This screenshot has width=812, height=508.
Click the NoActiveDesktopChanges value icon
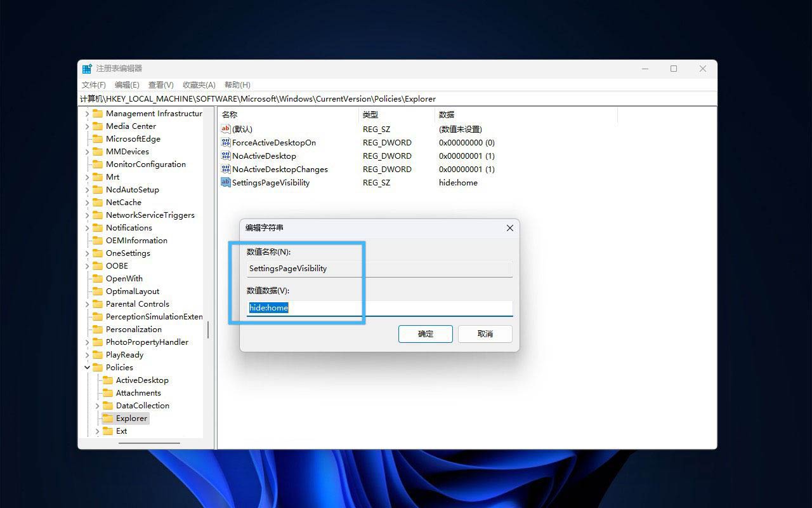tap(225, 170)
